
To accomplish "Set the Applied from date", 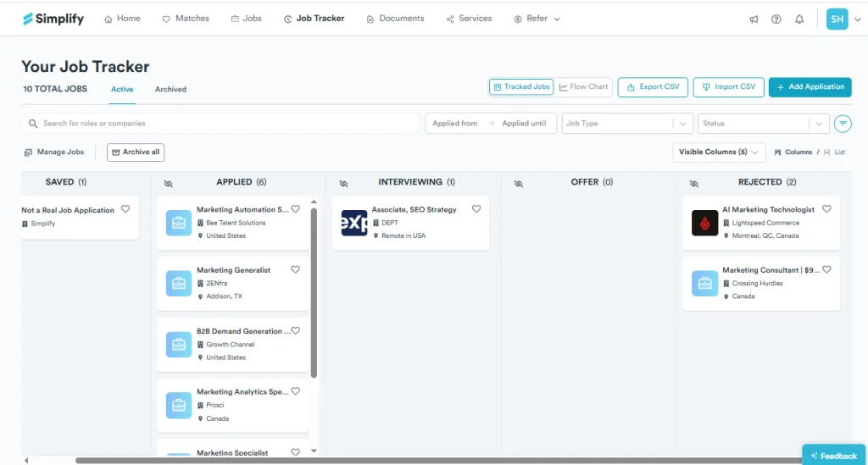I will [455, 124].
